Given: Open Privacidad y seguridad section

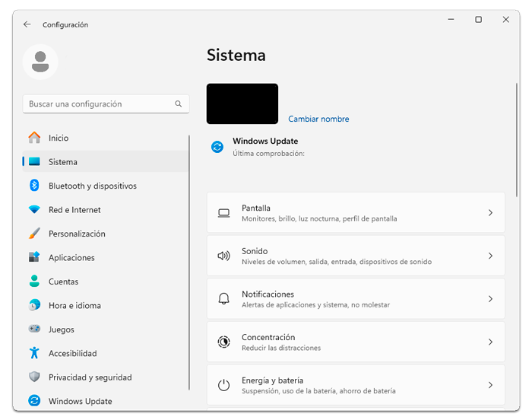Looking at the screenshot, I should 105,377.
